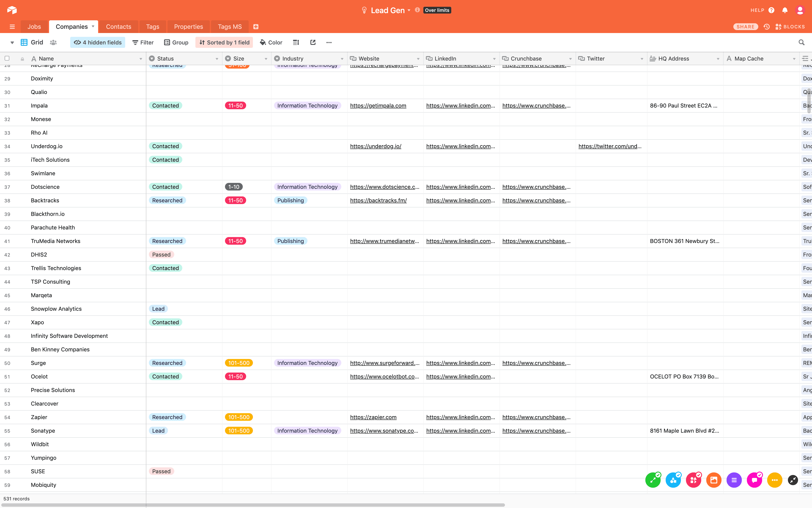The width and height of the screenshot is (812, 508).
Task: Open HQ Address column dropdown arrow
Action: coord(718,59)
